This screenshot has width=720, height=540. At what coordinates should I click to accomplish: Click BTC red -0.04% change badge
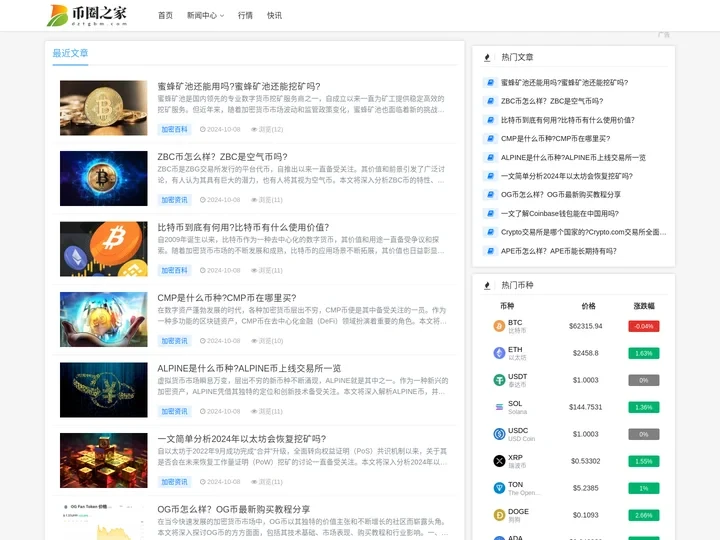pos(644,326)
